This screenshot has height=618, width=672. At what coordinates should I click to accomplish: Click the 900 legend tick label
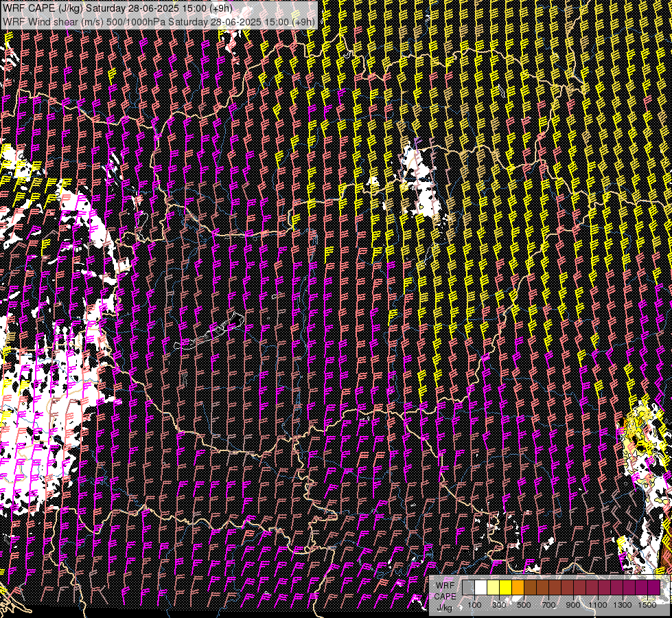pos(573,605)
